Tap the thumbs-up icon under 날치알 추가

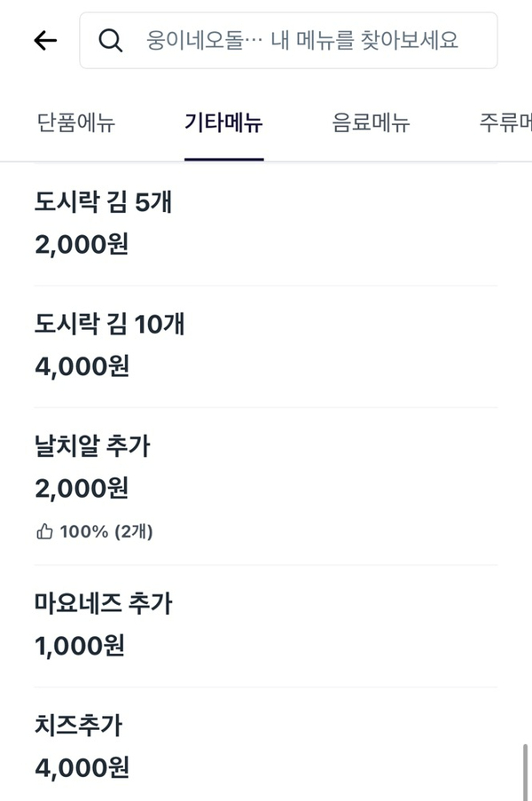click(44, 532)
